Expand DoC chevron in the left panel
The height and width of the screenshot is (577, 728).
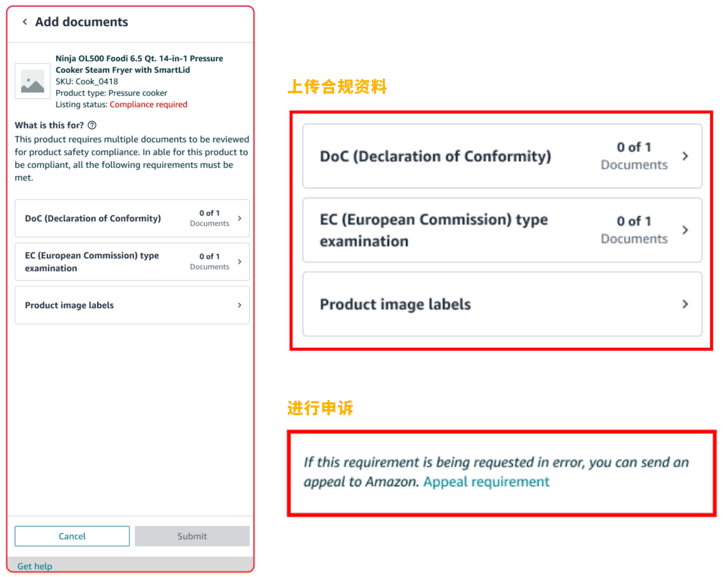pyautogui.click(x=239, y=218)
